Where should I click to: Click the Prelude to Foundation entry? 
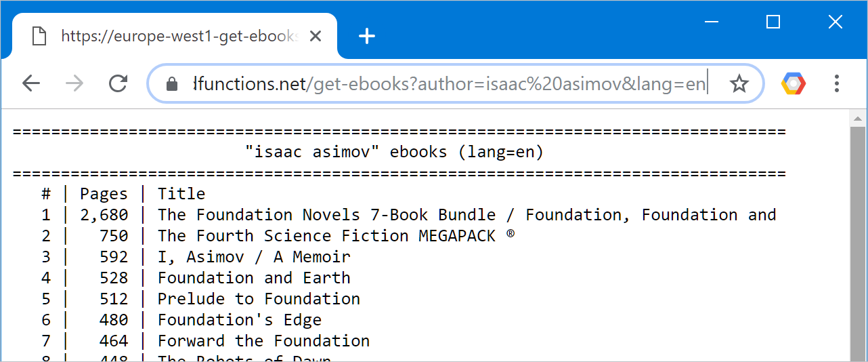pos(259,299)
